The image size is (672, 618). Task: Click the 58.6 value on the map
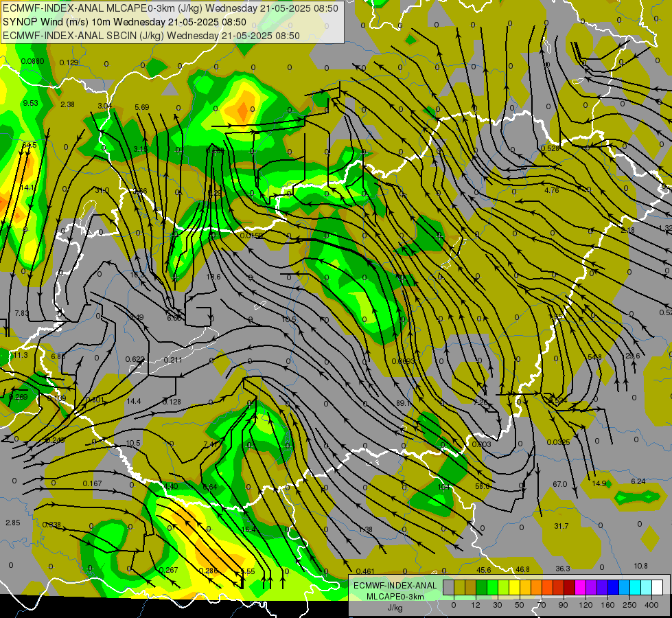[483, 486]
